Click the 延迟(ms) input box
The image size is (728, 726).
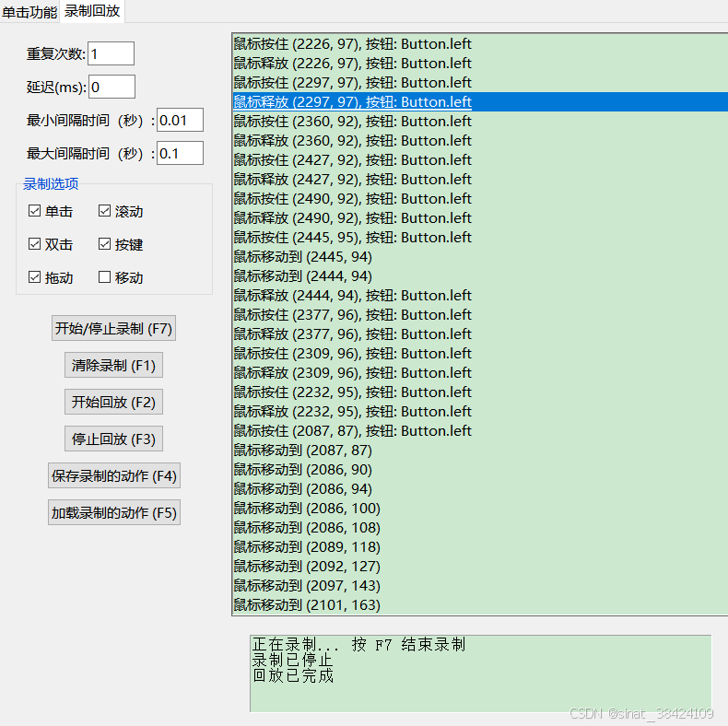[112, 87]
